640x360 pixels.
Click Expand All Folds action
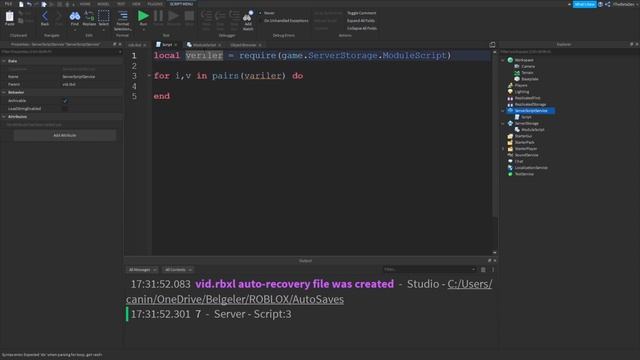361,21
